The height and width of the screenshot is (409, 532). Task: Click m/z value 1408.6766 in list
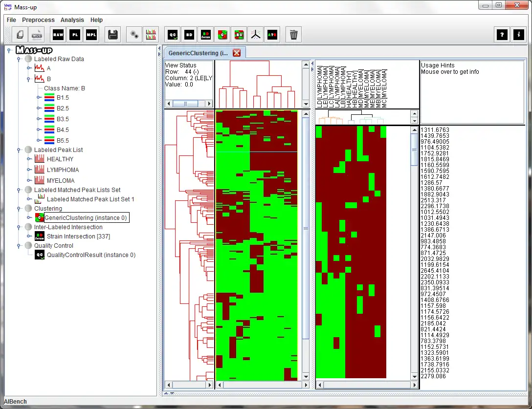point(435,300)
